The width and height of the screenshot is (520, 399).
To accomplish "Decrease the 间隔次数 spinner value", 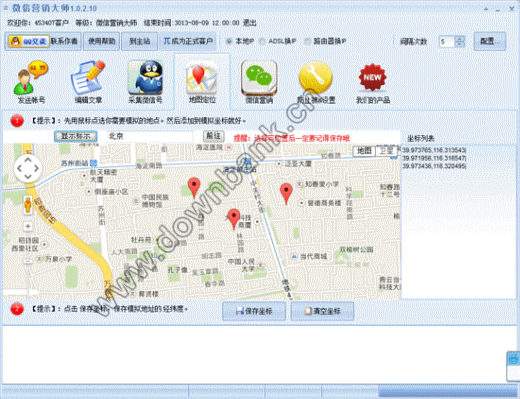I will click(460, 44).
